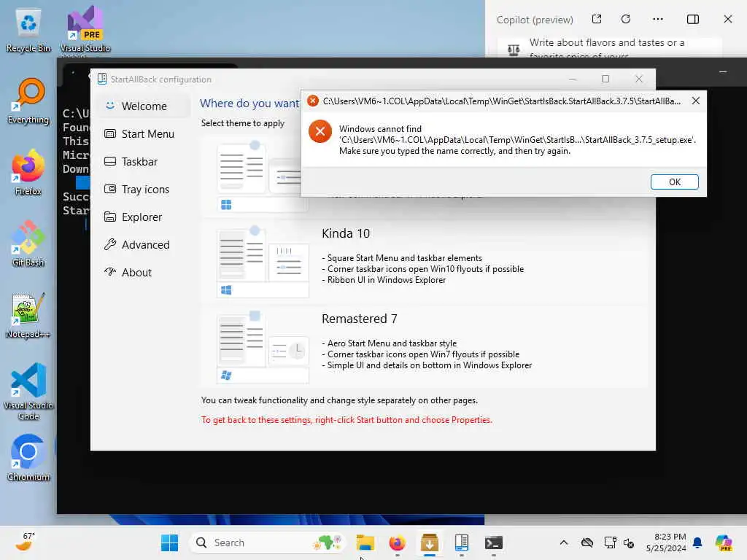The image size is (747, 560).
Task: Select the Everything search desktop shortcut
Action: 28,101
